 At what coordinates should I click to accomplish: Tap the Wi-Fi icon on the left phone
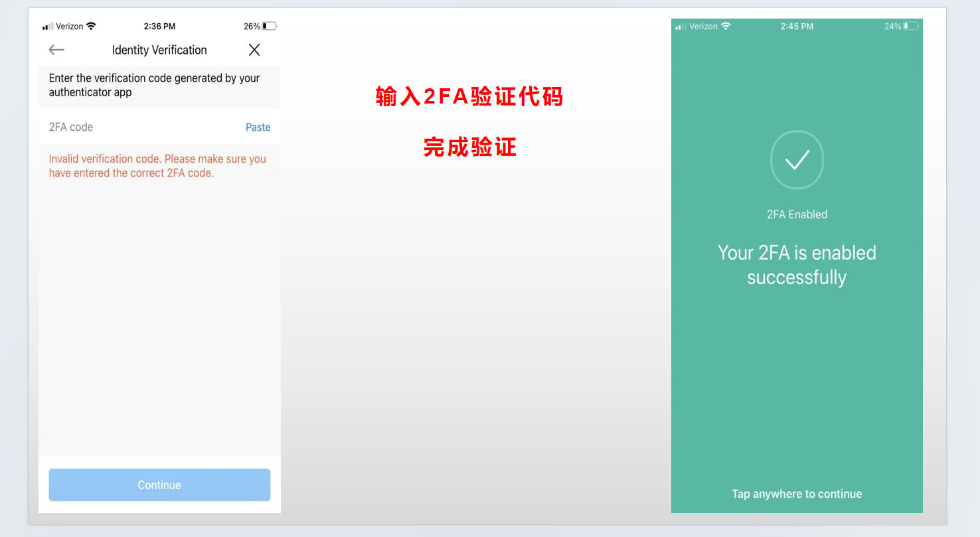point(91,26)
